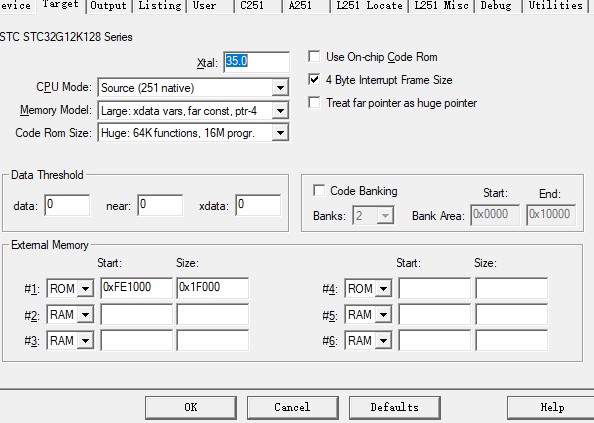Click the #4 ROM Start field
The image size is (594, 423).
click(435, 288)
